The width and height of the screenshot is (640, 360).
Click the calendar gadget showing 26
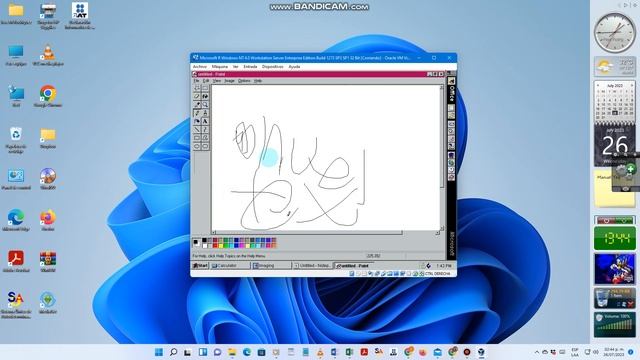coord(614,144)
